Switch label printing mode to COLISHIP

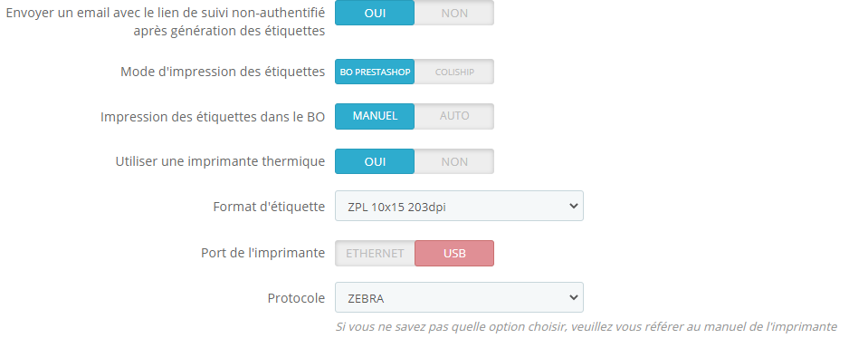tap(454, 72)
